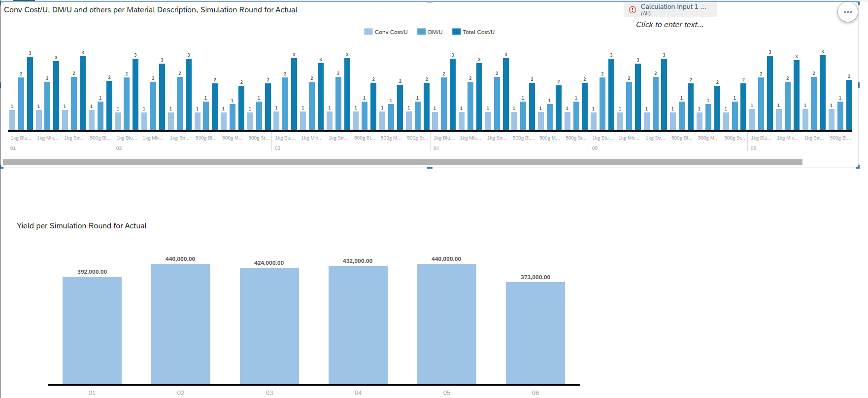Click the 01 round label in cost chart

[x=13, y=148]
